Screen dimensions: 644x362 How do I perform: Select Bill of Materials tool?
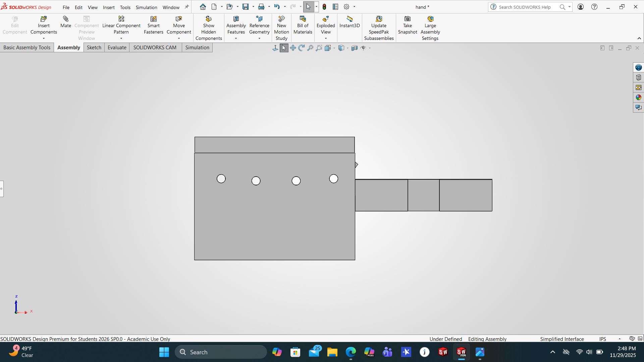[x=303, y=19]
